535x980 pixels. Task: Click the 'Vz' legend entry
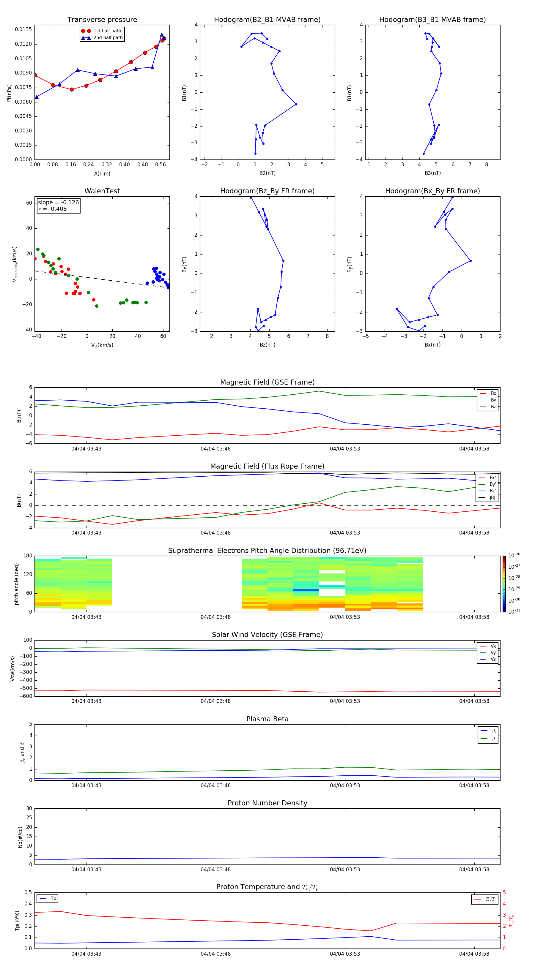pyautogui.click(x=488, y=659)
